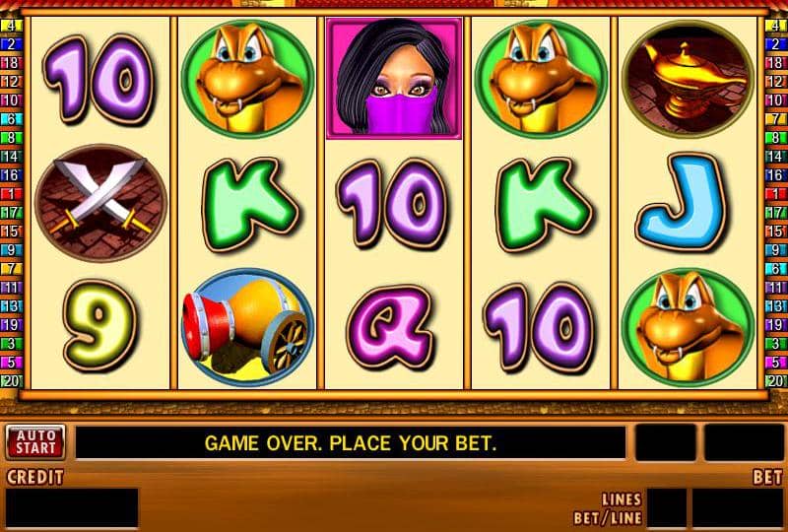Click the LINES value box
The width and height of the screenshot is (788, 532).
(x=667, y=508)
